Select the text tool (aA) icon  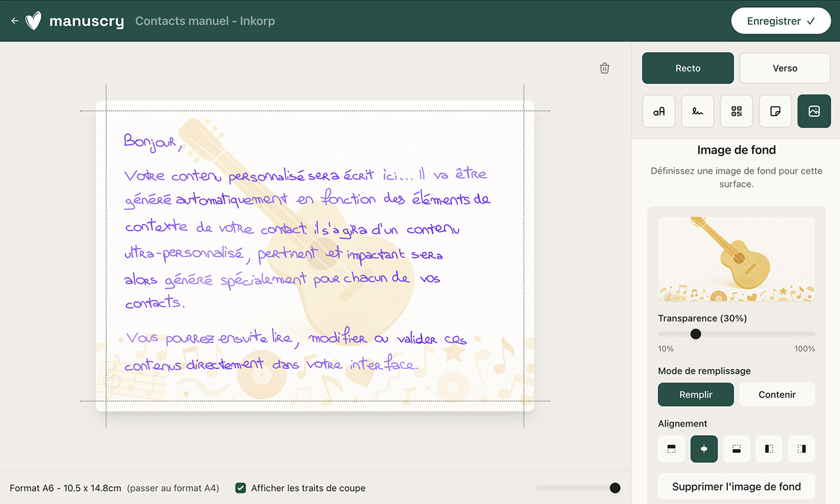click(x=658, y=112)
